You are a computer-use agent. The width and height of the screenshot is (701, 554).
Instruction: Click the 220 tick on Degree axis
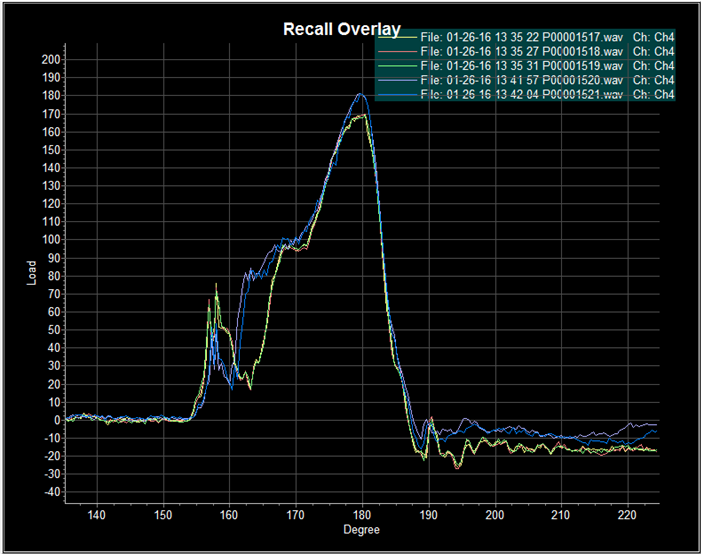click(x=626, y=516)
